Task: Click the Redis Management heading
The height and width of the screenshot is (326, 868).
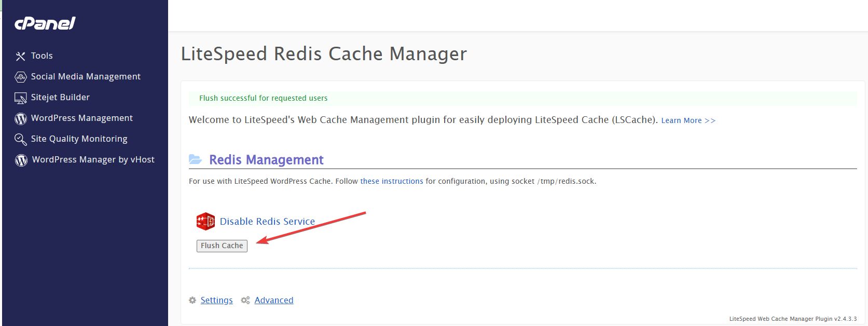Action: [x=266, y=159]
